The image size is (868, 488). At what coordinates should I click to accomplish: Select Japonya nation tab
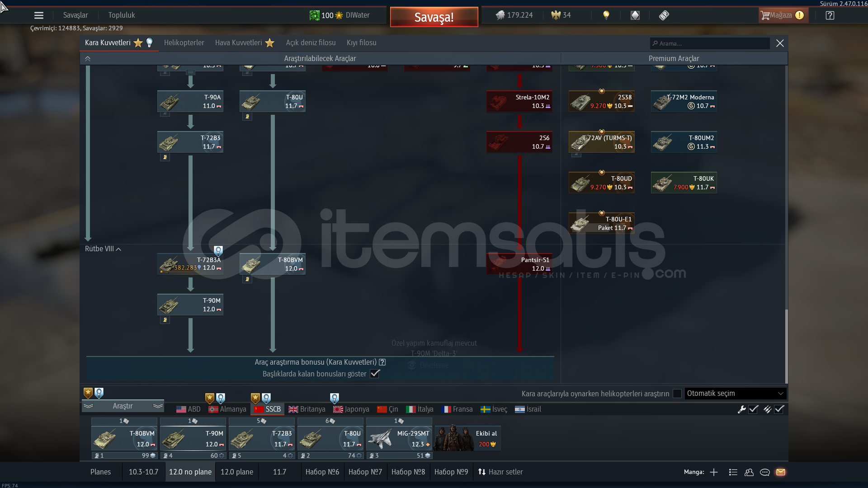click(x=351, y=409)
